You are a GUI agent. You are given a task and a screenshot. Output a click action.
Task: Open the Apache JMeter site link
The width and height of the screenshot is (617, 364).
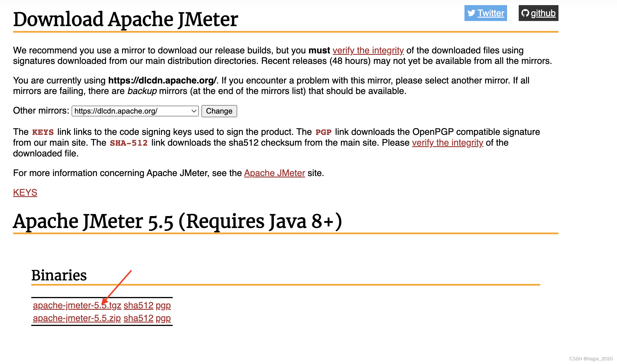(274, 172)
